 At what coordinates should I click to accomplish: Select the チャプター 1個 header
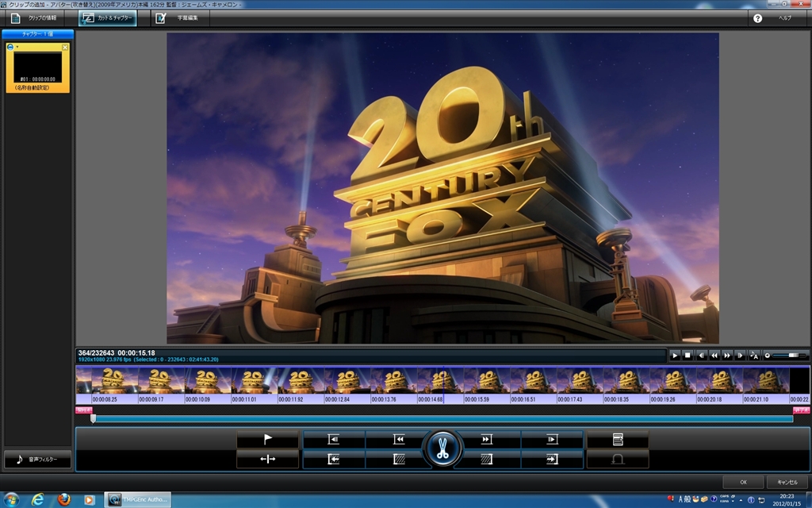(38, 34)
